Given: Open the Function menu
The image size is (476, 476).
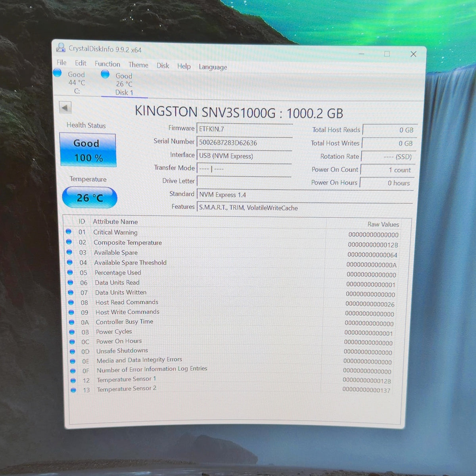Looking at the screenshot, I should (107, 64).
